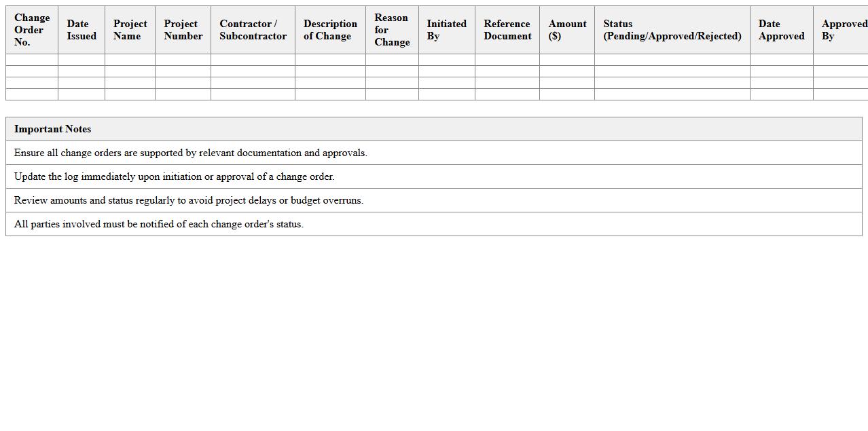Click the Reason for Change header

(391, 30)
